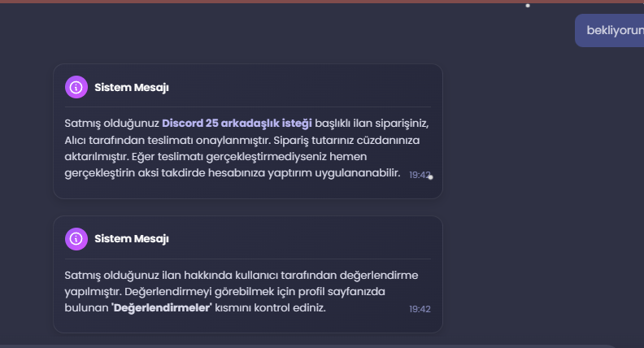The width and height of the screenshot is (644, 348).
Task: Click the small white dot above the bekliyorum bubble
Action: point(528,6)
